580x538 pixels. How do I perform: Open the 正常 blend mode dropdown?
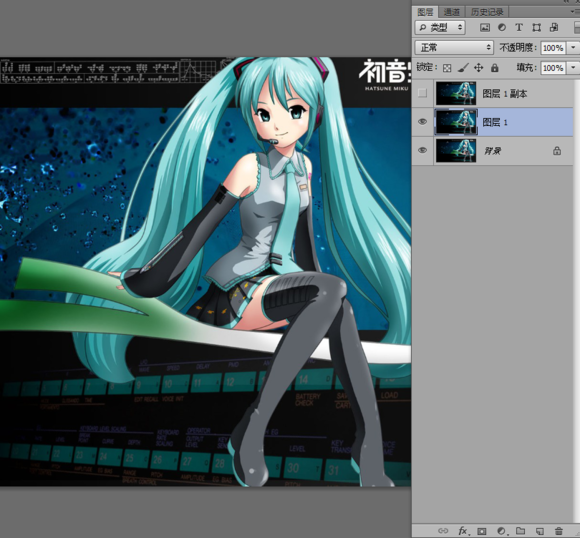pyautogui.click(x=454, y=48)
